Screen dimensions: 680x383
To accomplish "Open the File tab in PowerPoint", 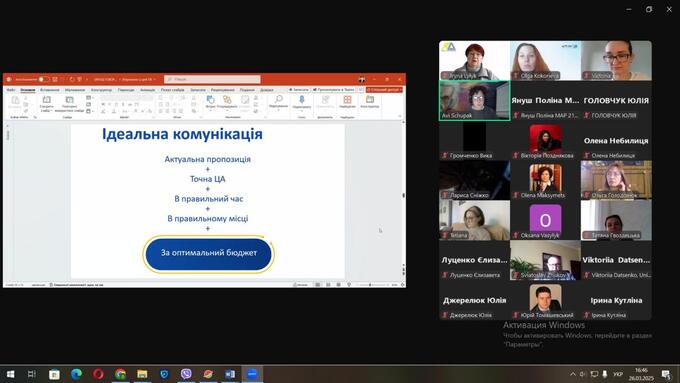I will coord(11,90).
